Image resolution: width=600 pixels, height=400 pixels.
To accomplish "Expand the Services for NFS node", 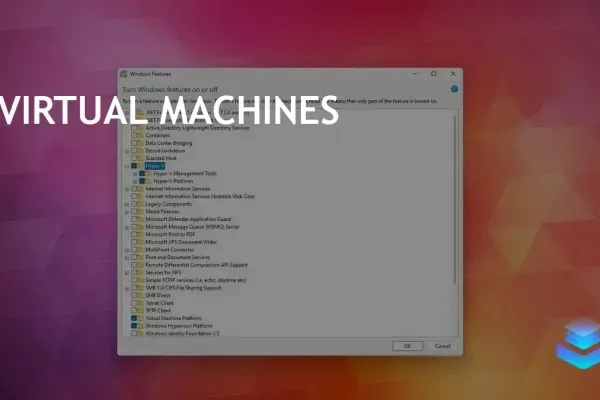I will pyautogui.click(x=127, y=273).
